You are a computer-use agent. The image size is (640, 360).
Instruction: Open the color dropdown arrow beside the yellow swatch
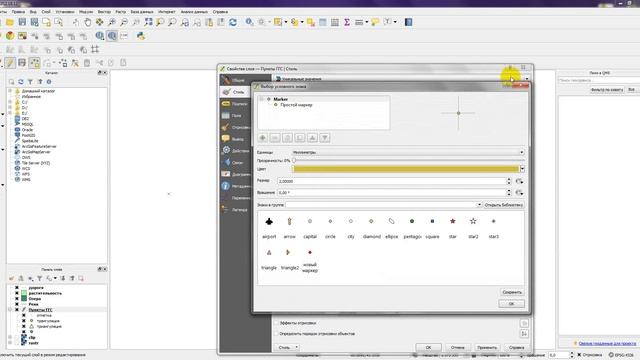[x=522, y=169]
